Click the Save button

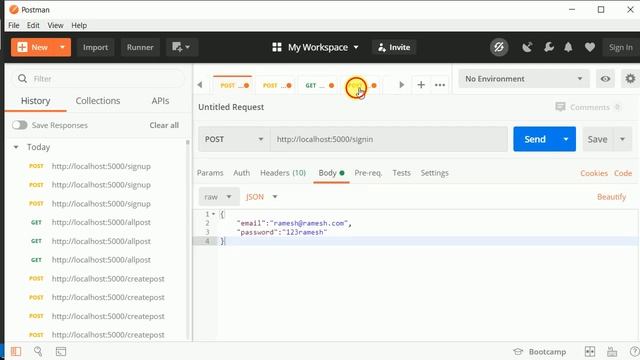tap(598, 139)
